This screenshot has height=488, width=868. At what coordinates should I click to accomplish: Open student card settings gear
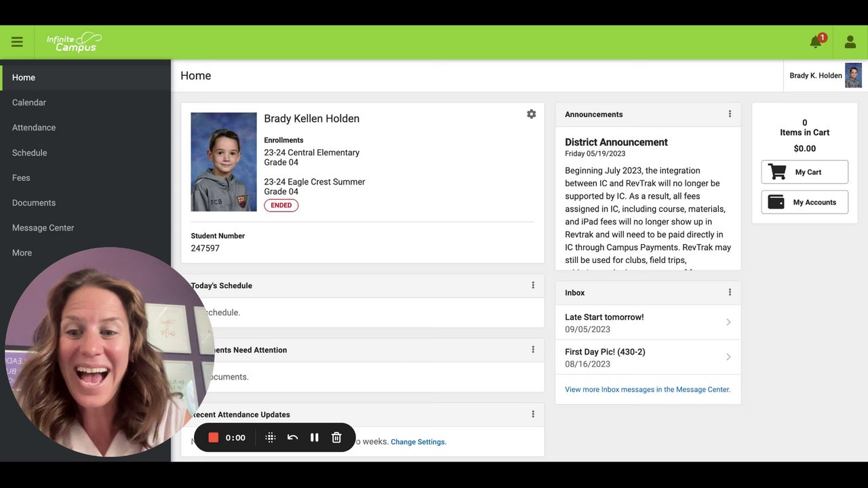click(531, 114)
